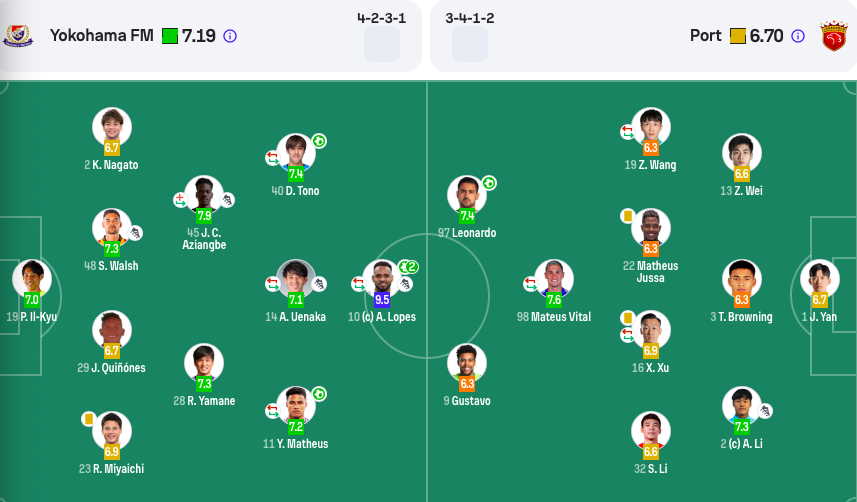Click Leonardo's goal ball icon
This screenshot has width=857, height=502.
489,183
